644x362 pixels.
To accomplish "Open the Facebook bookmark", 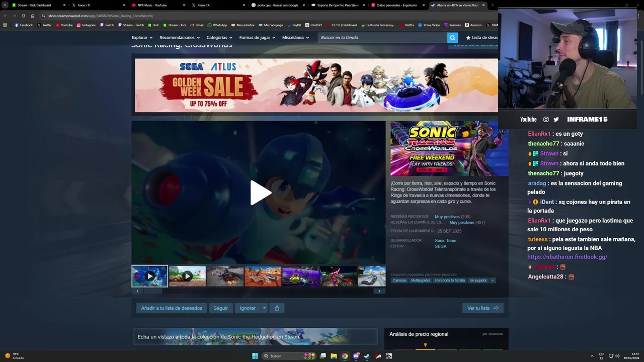I will click(x=24, y=25).
